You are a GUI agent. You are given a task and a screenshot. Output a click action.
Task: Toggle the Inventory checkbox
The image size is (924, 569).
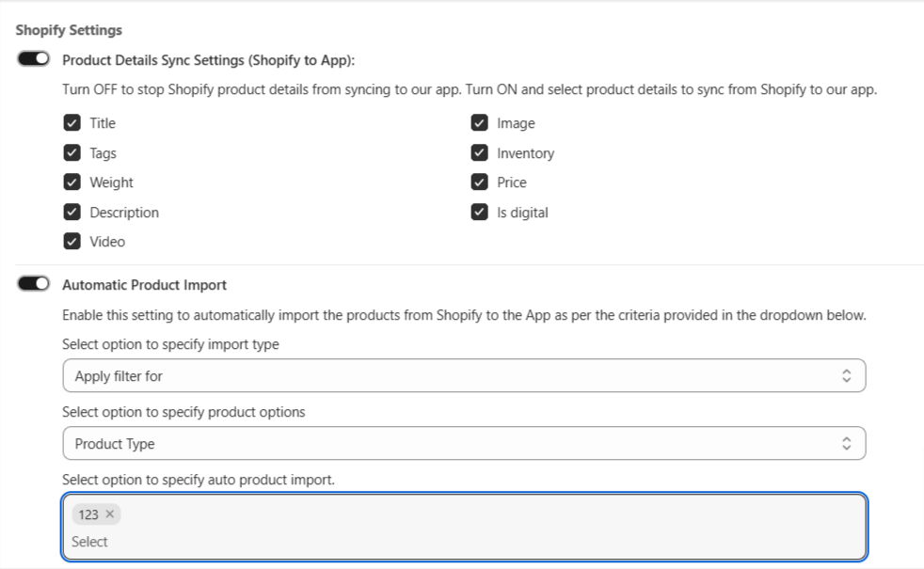point(479,152)
